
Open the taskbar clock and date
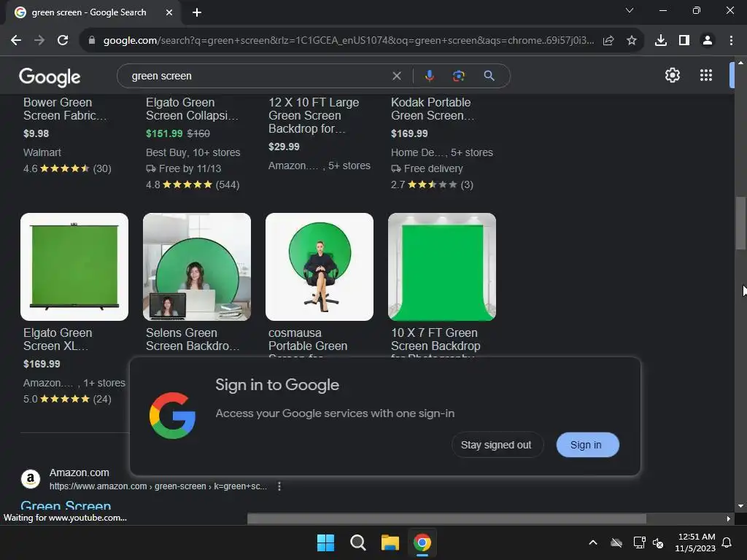point(695,542)
